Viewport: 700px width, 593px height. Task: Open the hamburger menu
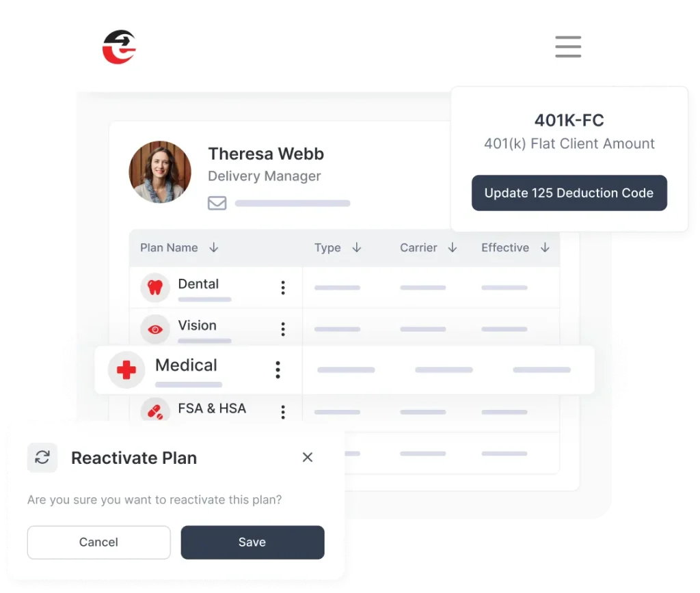(568, 47)
